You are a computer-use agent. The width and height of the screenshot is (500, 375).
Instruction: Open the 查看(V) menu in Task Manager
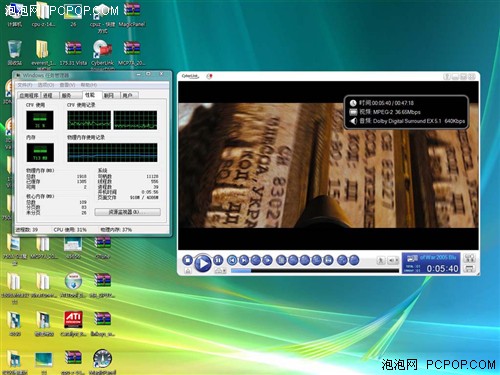coord(67,85)
